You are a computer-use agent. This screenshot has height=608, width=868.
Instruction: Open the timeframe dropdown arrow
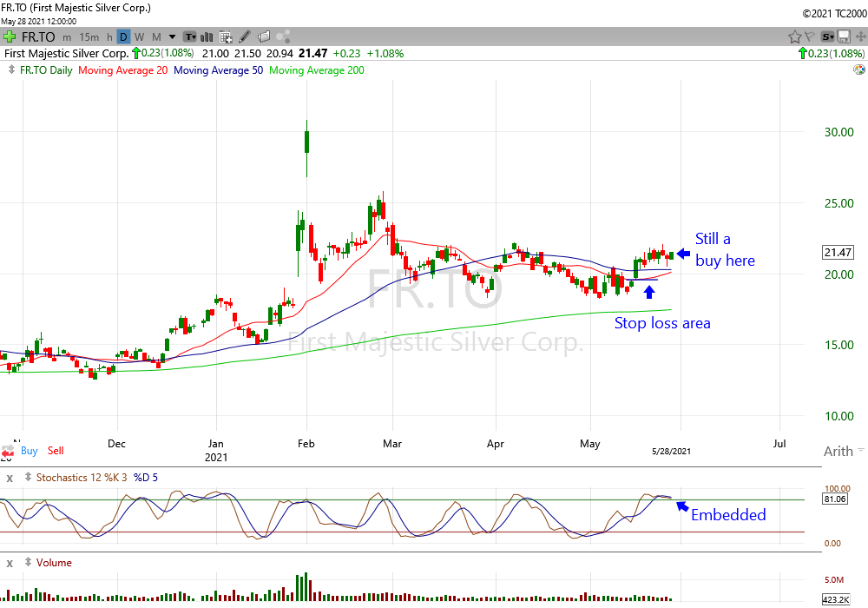pyautogui.click(x=172, y=37)
